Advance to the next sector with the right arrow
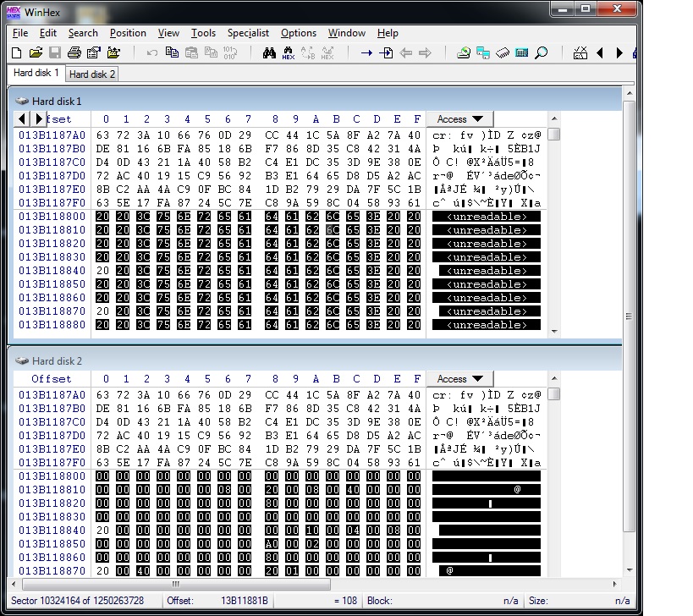 click(x=619, y=52)
